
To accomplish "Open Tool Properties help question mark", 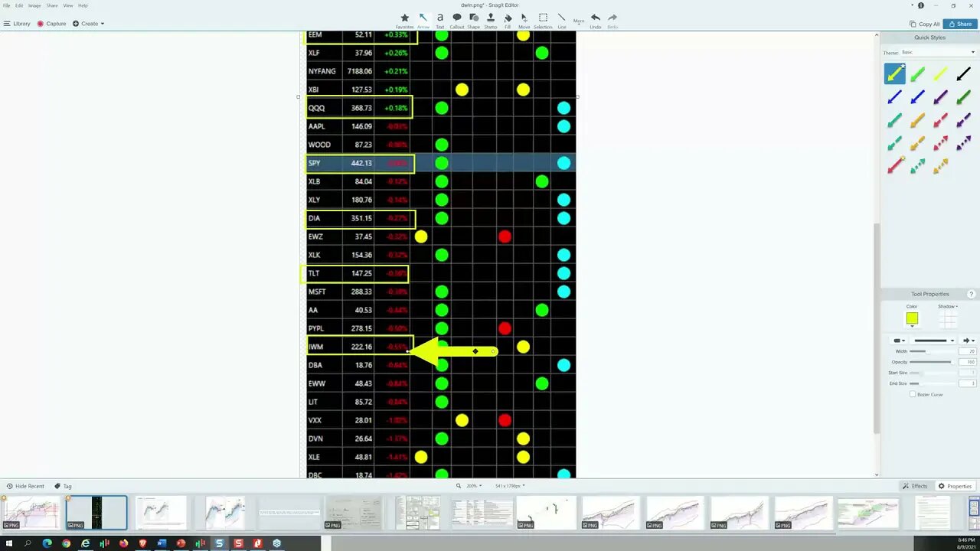I will point(972,294).
